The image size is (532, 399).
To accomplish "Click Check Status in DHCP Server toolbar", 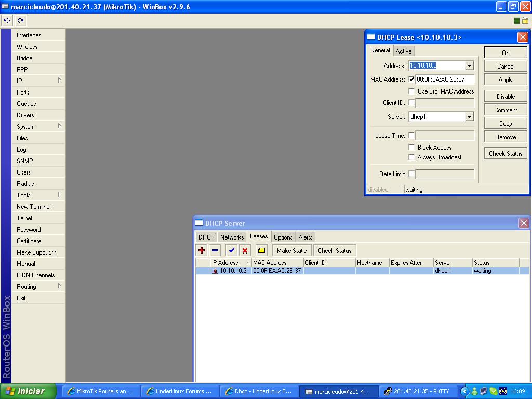I will tap(335, 251).
